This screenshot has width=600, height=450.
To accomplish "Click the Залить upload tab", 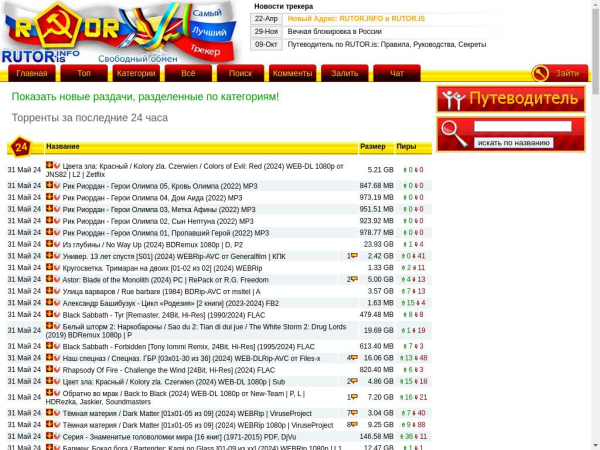I will [x=344, y=73].
